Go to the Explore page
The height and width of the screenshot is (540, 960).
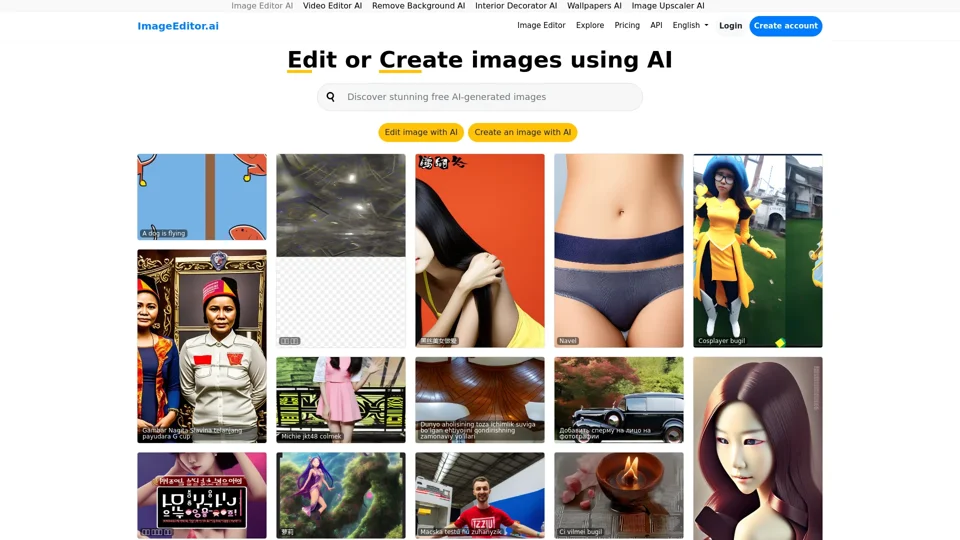point(590,25)
